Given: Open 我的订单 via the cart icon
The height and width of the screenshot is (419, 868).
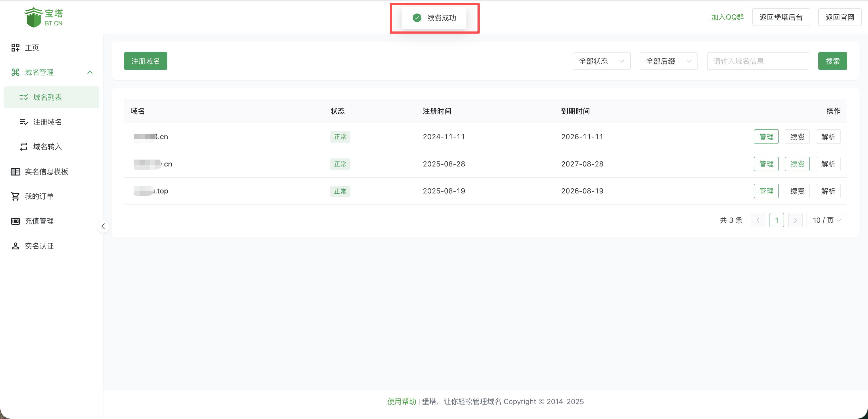Looking at the screenshot, I should point(39,196).
